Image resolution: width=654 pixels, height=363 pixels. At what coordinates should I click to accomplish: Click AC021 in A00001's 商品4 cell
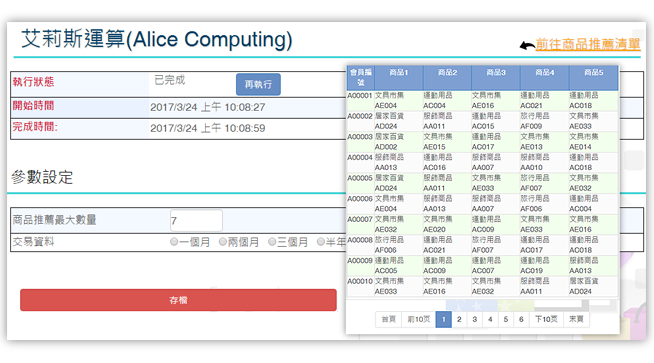point(531,106)
